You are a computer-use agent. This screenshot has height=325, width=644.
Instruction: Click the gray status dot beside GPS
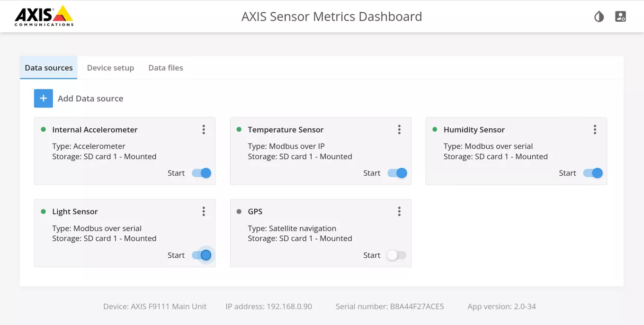click(239, 211)
